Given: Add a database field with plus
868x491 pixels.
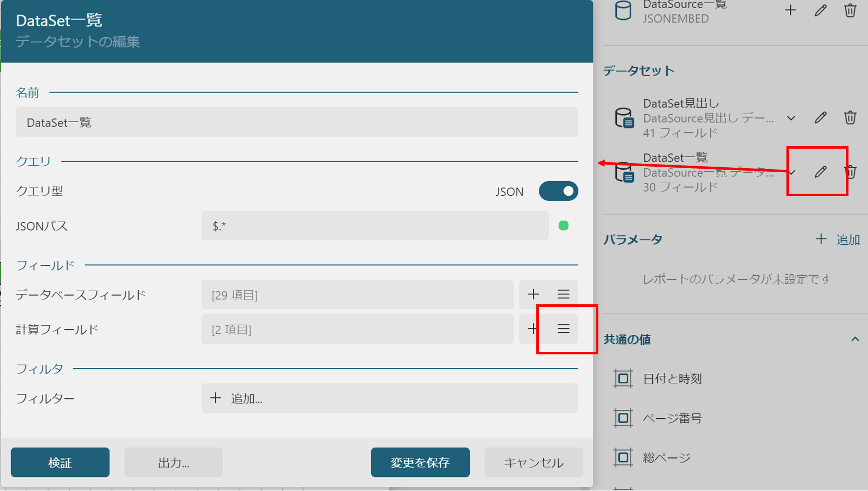Looking at the screenshot, I should click(533, 294).
